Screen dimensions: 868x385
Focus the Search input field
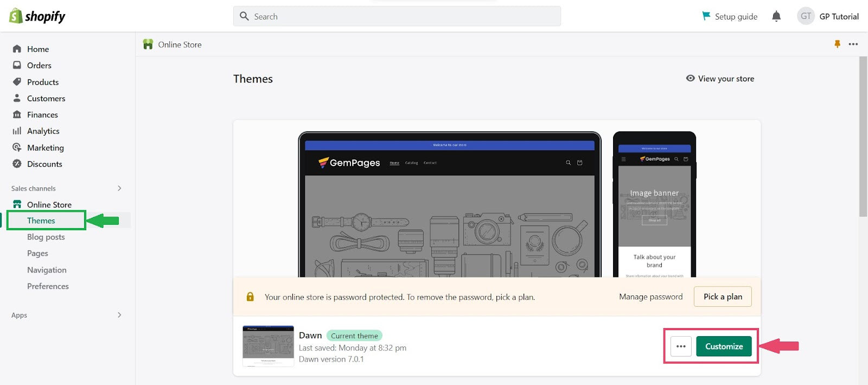pyautogui.click(x=397, y=16)
